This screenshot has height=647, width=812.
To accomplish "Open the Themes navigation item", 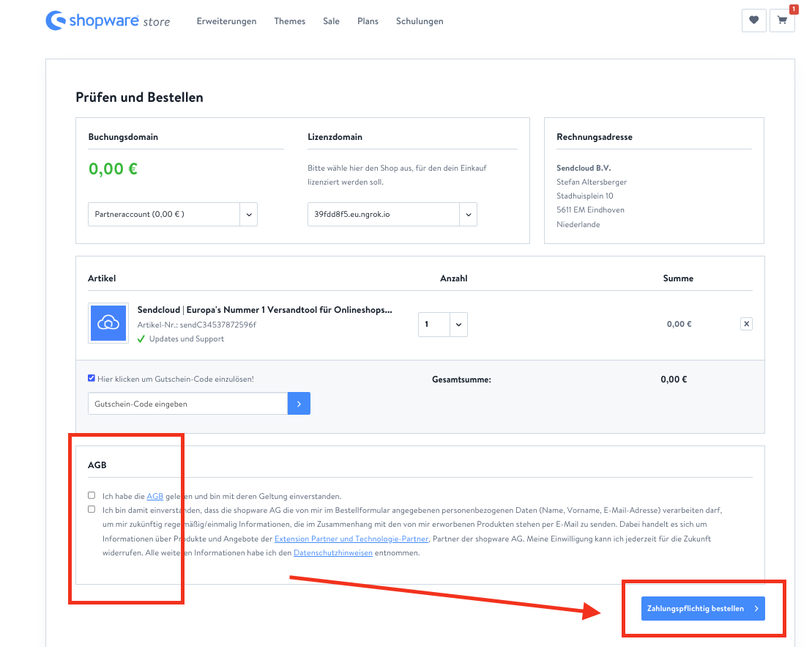I will click(289, 21).
